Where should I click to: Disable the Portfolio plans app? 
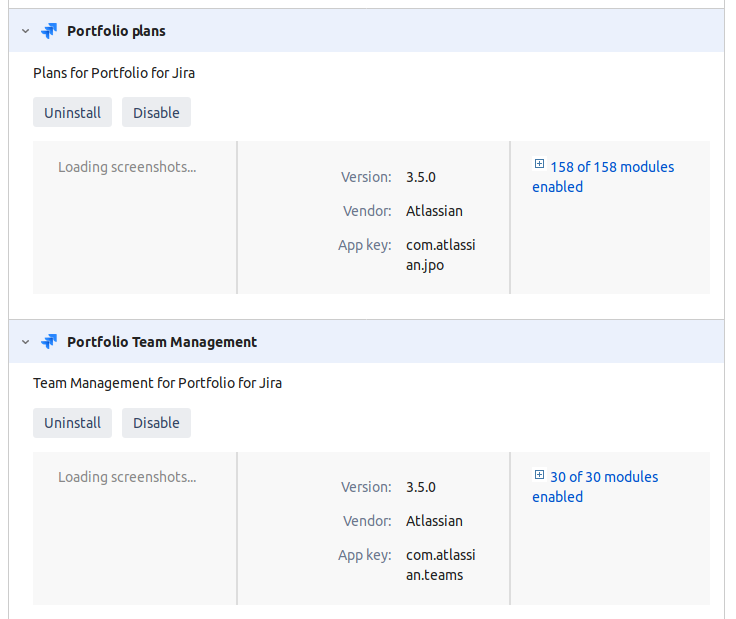156,112
